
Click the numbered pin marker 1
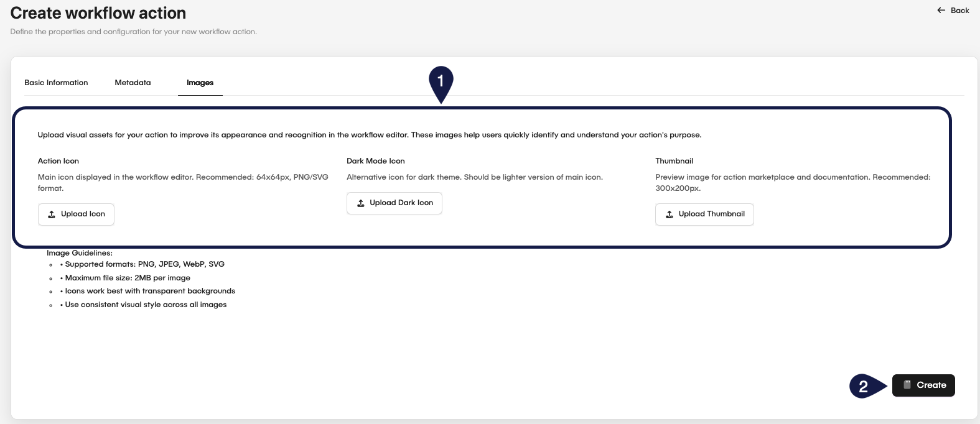[441, 81]
